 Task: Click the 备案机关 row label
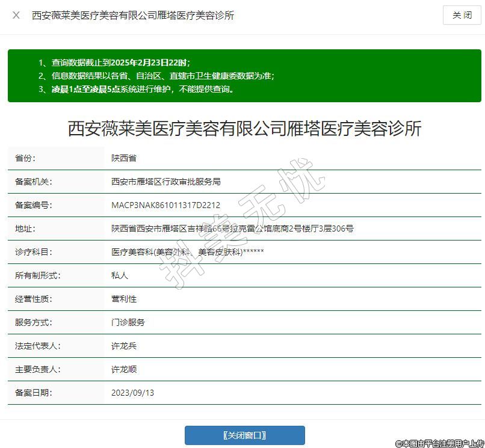[x=33, y=182]
